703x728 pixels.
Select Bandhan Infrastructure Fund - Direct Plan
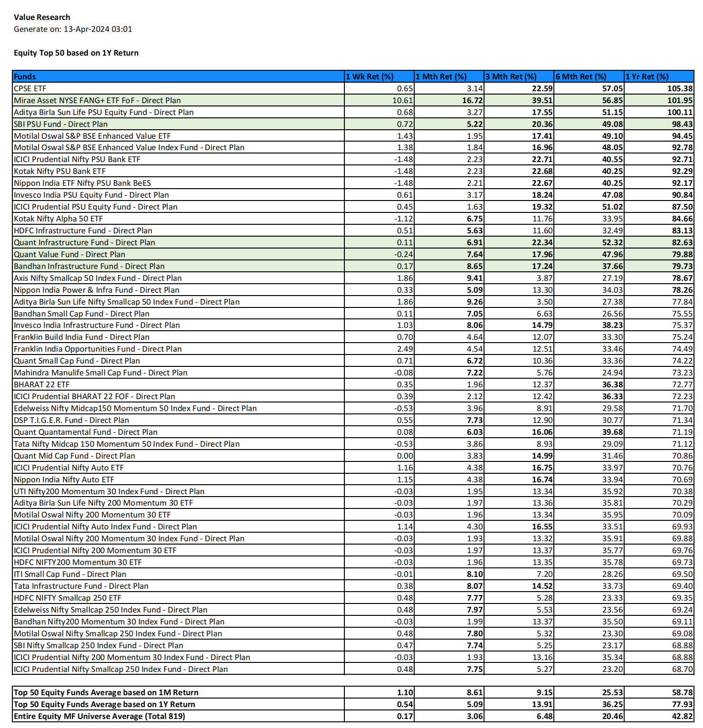89,266
